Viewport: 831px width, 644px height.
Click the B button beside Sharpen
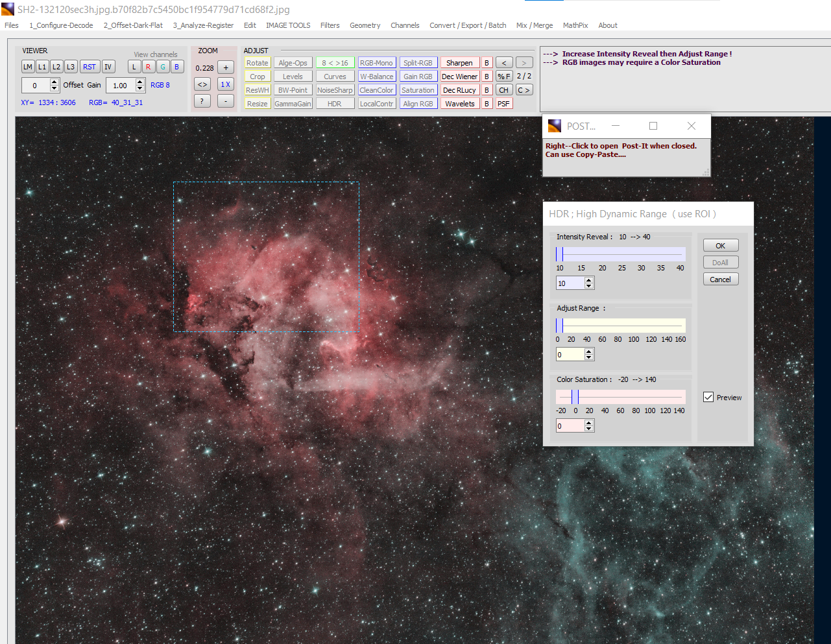(487, 63)
